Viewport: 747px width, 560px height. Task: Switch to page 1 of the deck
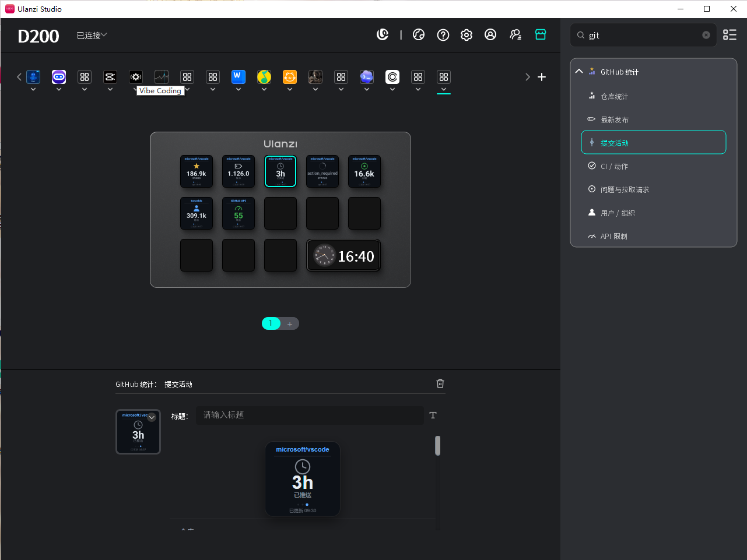pyautogui.click(x=271, y=323)
